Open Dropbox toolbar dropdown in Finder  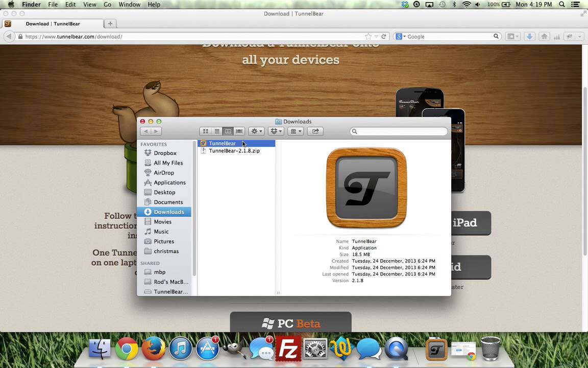(x=276, y=131)
